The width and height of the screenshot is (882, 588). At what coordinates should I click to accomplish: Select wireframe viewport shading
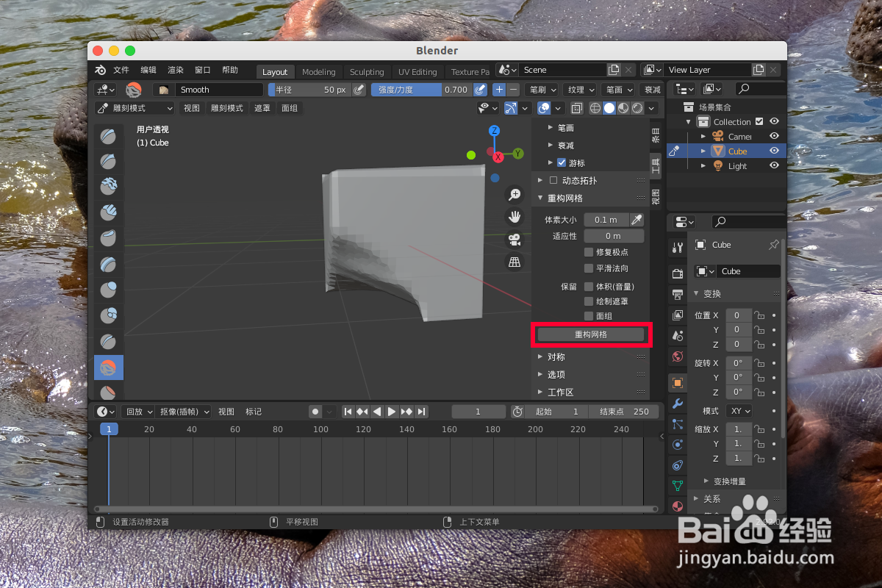coord(595,108)
